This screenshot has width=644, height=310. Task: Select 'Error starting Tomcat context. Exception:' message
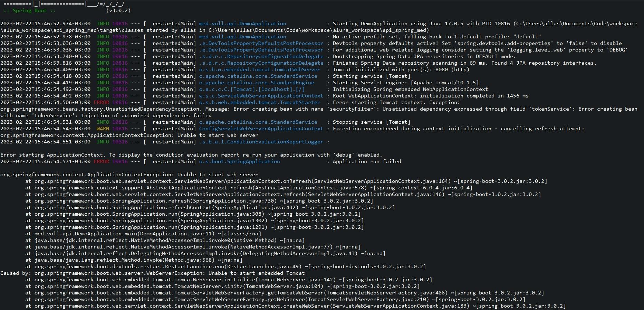pos(396,102)
